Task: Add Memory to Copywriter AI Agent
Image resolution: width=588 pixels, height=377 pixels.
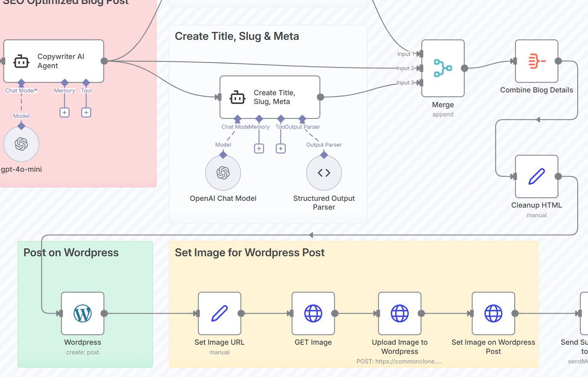Action: (65, 112)
